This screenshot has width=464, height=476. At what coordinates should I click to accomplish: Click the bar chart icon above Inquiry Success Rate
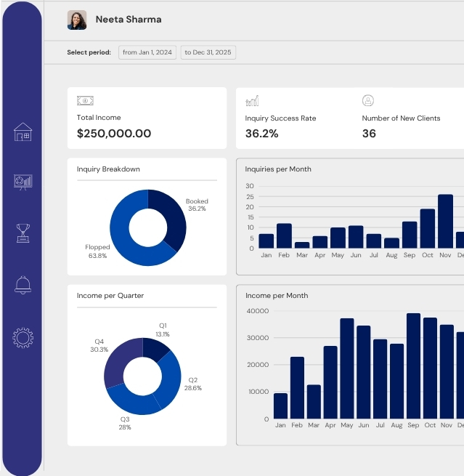pos(252,101)
